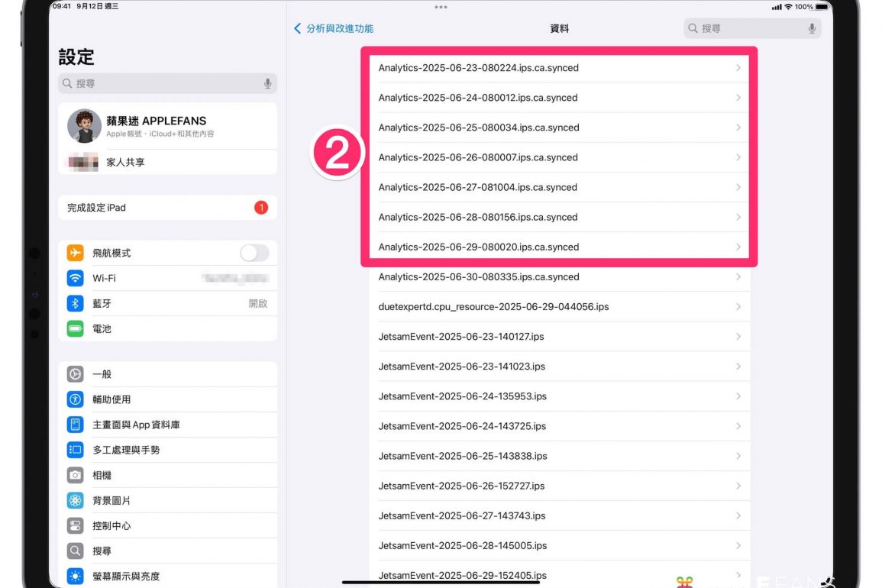Open Accessibility settings icon
The image size is (882, 588).
click(x=75, y=399)
